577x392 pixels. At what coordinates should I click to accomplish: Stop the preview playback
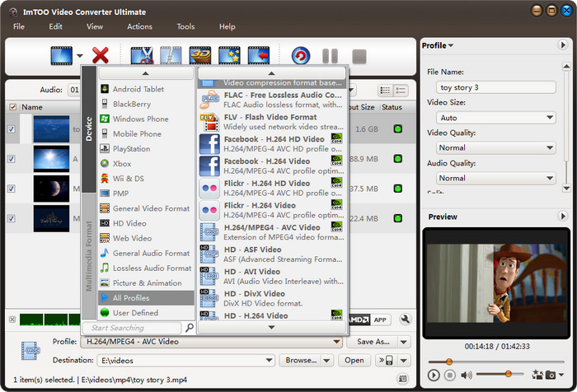coord(450,375)
